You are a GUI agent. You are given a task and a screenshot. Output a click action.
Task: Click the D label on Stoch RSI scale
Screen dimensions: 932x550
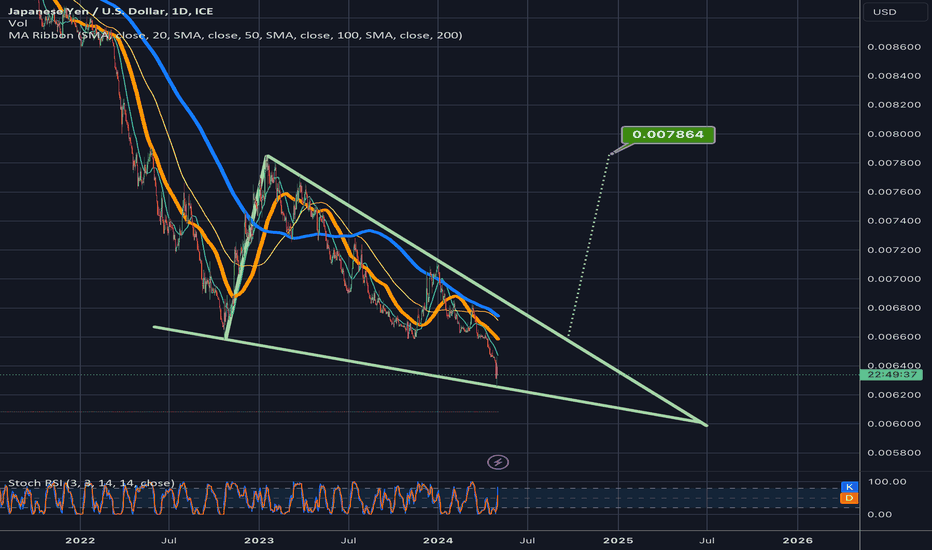tap(849, 498)
